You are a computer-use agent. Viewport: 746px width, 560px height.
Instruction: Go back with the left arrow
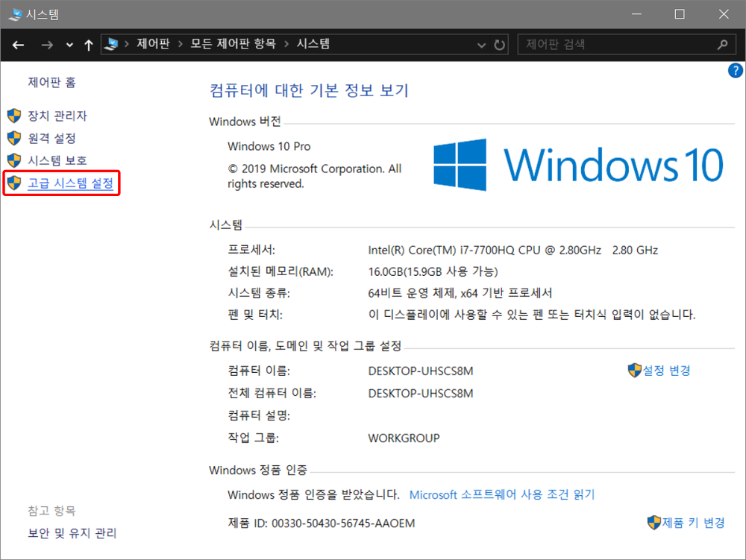click(18, 45)
